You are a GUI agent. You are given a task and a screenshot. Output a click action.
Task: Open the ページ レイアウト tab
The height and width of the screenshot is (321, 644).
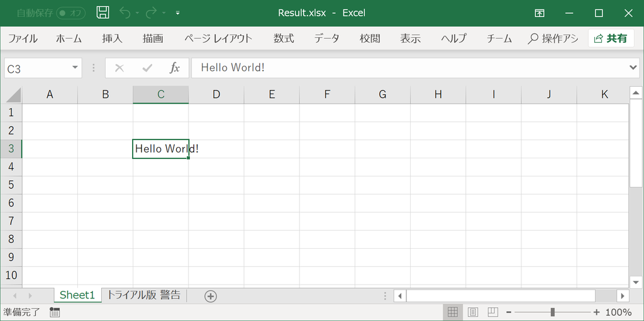pyautogui.click(x=218, y=38)
